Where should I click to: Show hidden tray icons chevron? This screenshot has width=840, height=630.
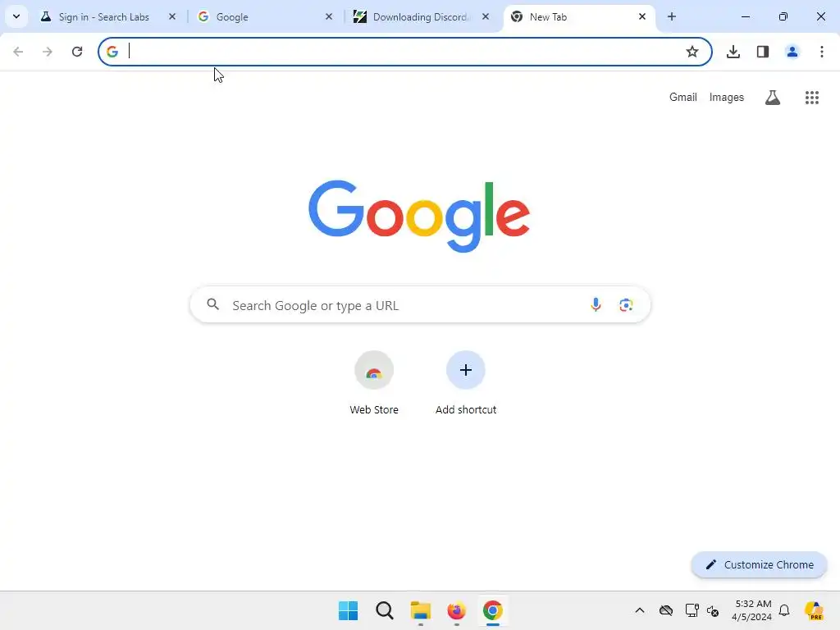pyautogui.click(x=640, y=610)
